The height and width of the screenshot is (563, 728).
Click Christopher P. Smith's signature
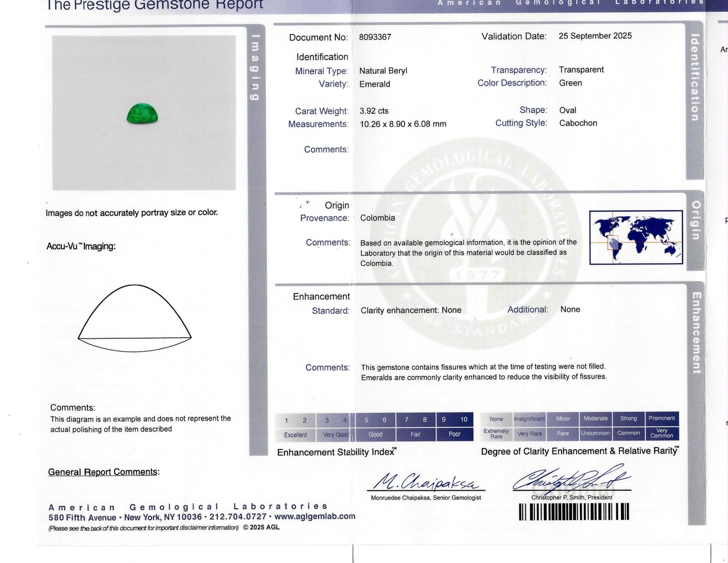tap(572, 478)
